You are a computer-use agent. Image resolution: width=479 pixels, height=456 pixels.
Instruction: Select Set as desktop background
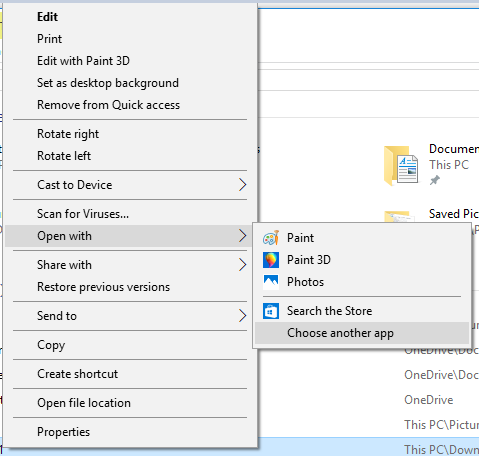point(130,83)
